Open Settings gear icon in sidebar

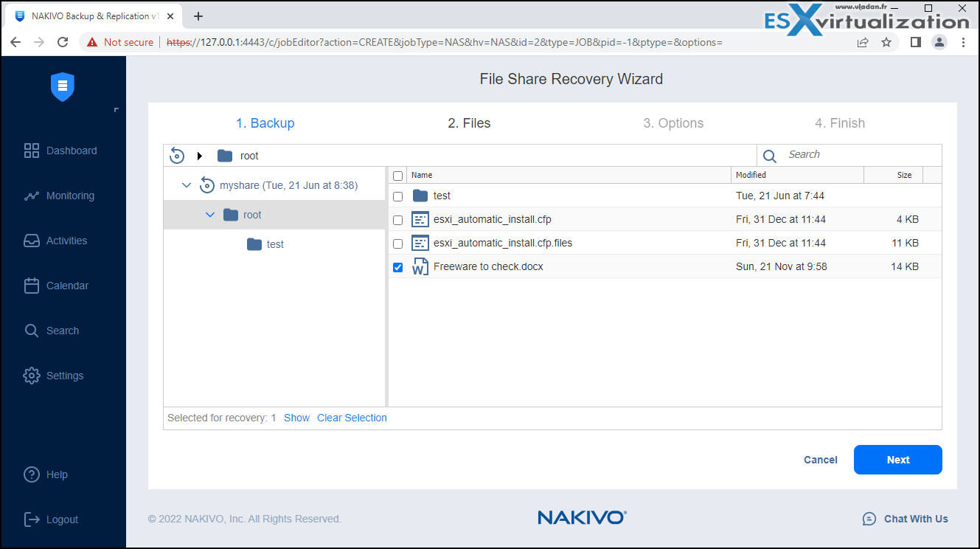[x=32, y=376]
